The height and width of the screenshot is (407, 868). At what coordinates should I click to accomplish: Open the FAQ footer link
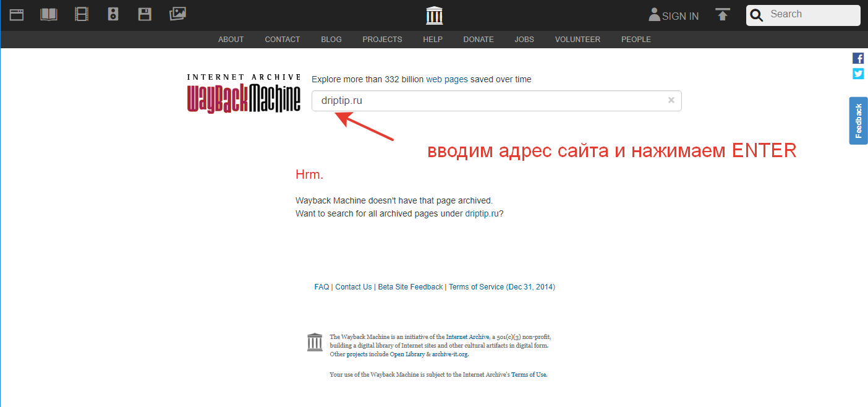coord(321,287)
